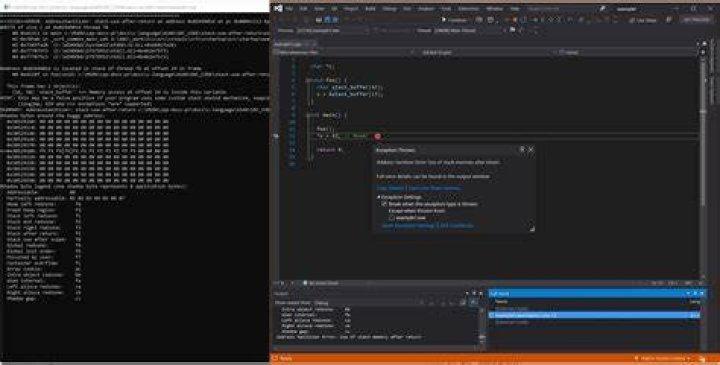This screenshot has height=365, width=720.
Task: Close the Exception Thrown popup
Action: 531,150
